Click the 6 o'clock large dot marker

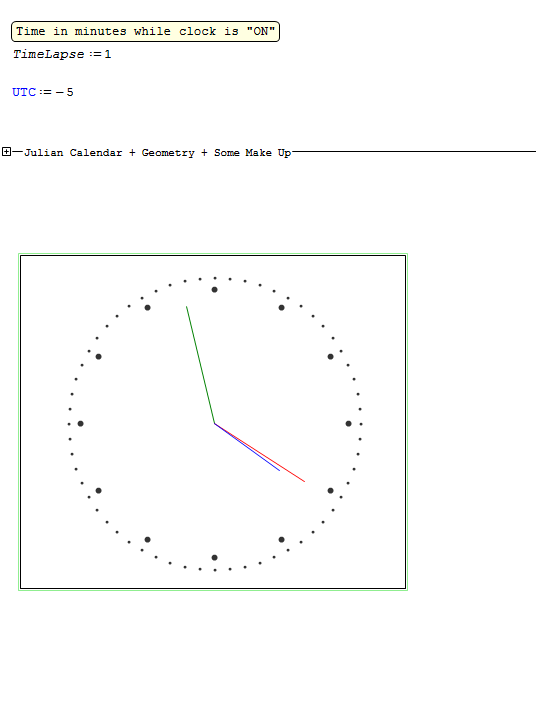tap(215, 558)
